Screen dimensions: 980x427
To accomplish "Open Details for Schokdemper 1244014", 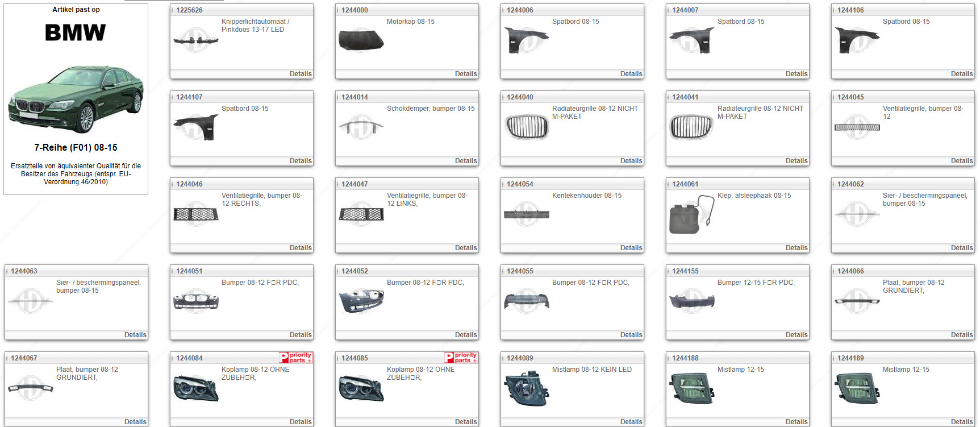I will coord(466,161).
